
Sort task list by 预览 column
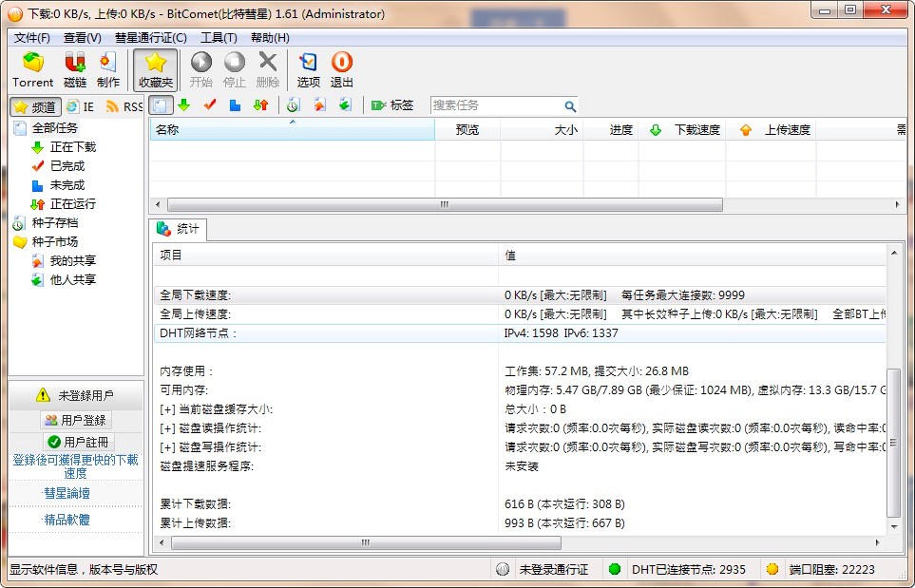pos(467,129)
